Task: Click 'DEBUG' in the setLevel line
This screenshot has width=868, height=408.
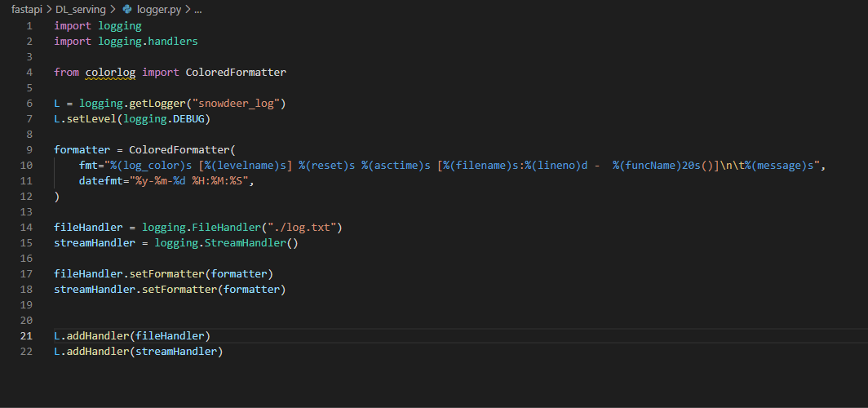Action: click(188, 118)
